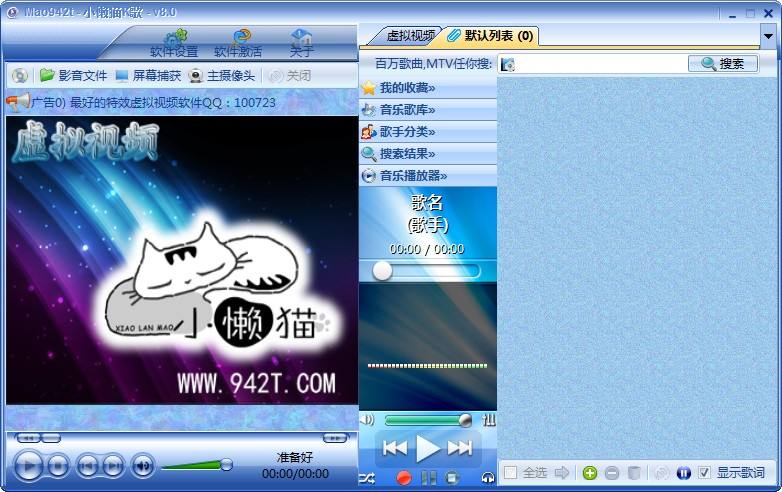Remove song with grey minus icon
Screen dimensions: 782x492
coord(612,473)
